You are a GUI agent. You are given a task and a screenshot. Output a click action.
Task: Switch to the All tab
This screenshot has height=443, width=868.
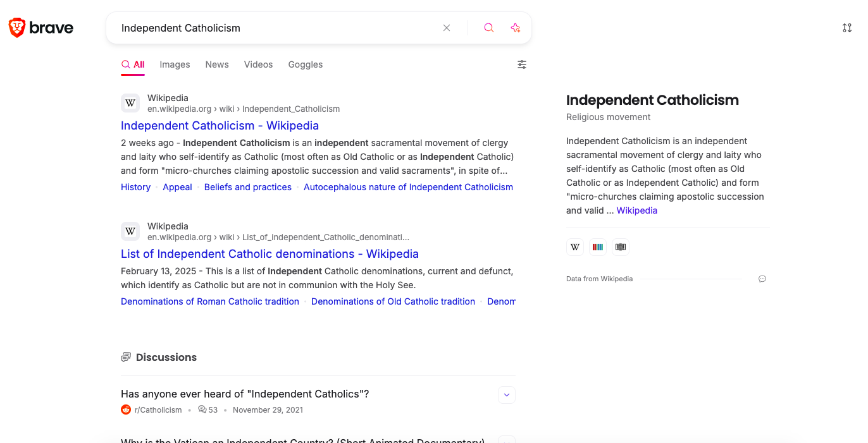(x=133, y=64)
